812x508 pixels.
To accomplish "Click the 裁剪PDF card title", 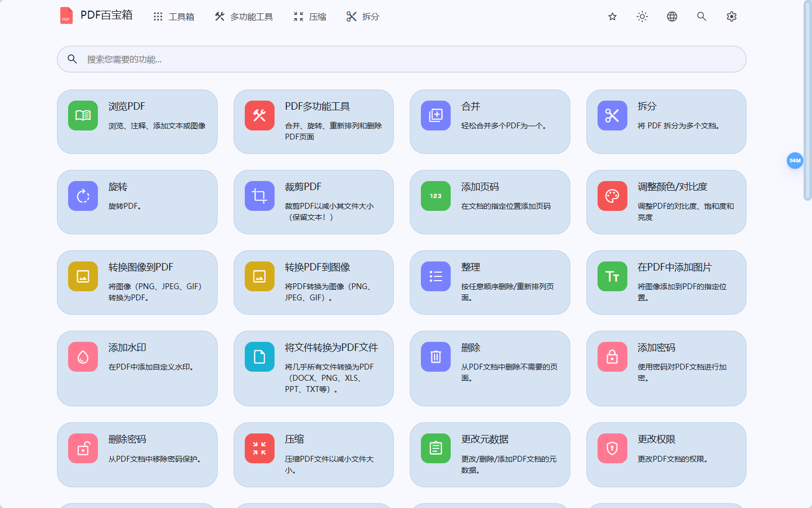I will [x=303, y=187].
